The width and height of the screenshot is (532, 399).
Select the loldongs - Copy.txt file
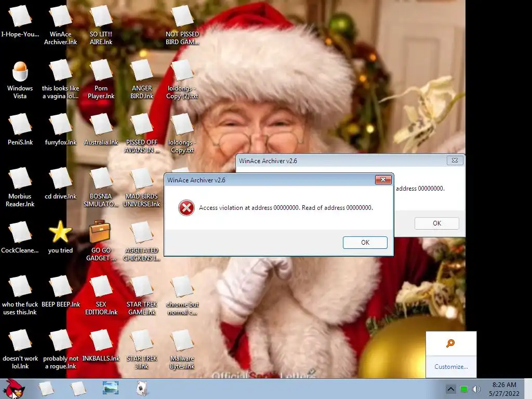[182, 134]
